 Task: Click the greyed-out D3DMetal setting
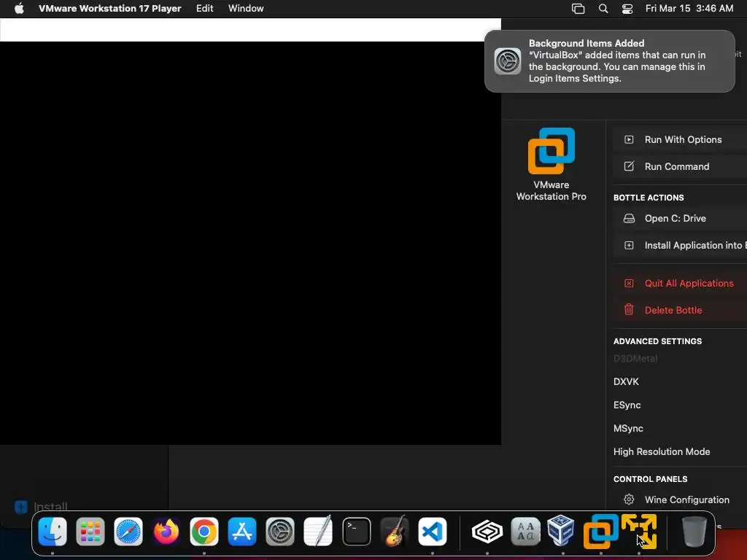635,359
